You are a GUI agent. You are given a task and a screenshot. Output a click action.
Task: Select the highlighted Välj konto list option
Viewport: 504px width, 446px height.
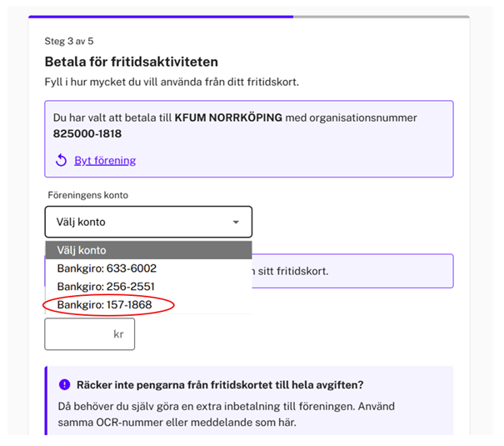point(147,250)
